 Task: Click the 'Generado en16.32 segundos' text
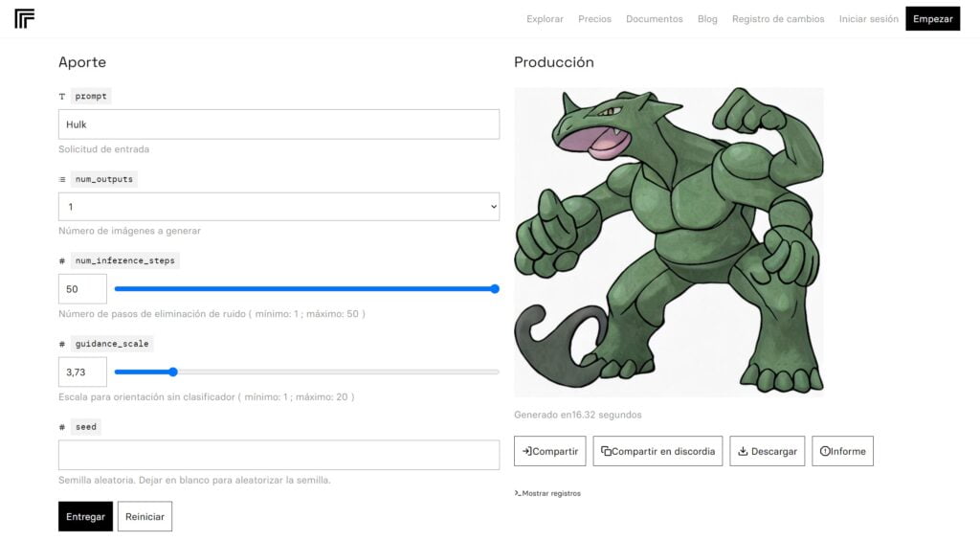[577, 415]
